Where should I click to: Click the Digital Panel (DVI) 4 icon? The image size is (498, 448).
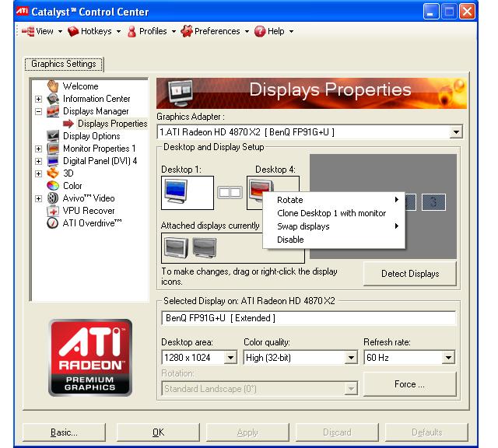click(53, 161)
